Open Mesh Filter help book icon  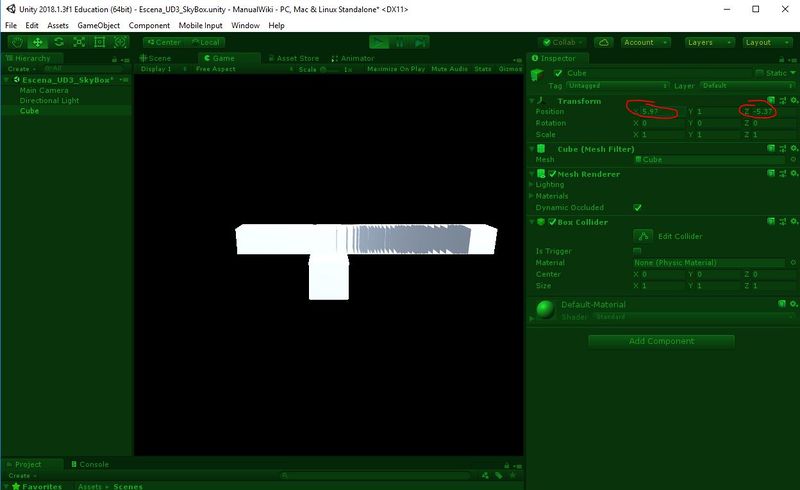click(x=771, y=149)
